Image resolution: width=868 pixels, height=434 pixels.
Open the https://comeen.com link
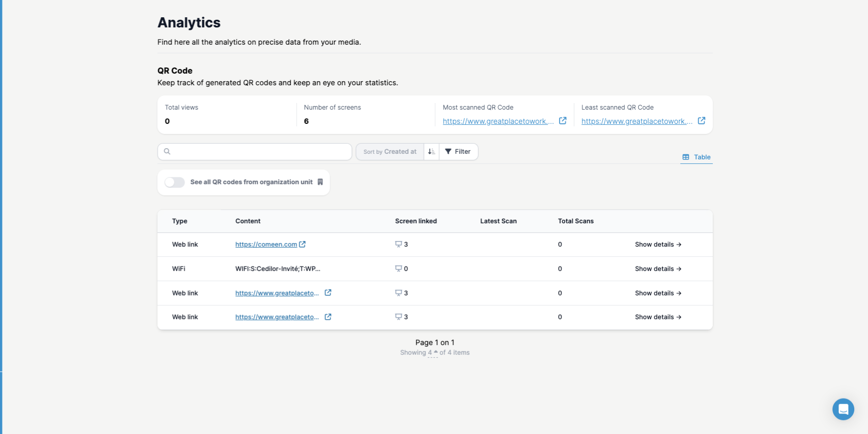(x=266, y=245)
